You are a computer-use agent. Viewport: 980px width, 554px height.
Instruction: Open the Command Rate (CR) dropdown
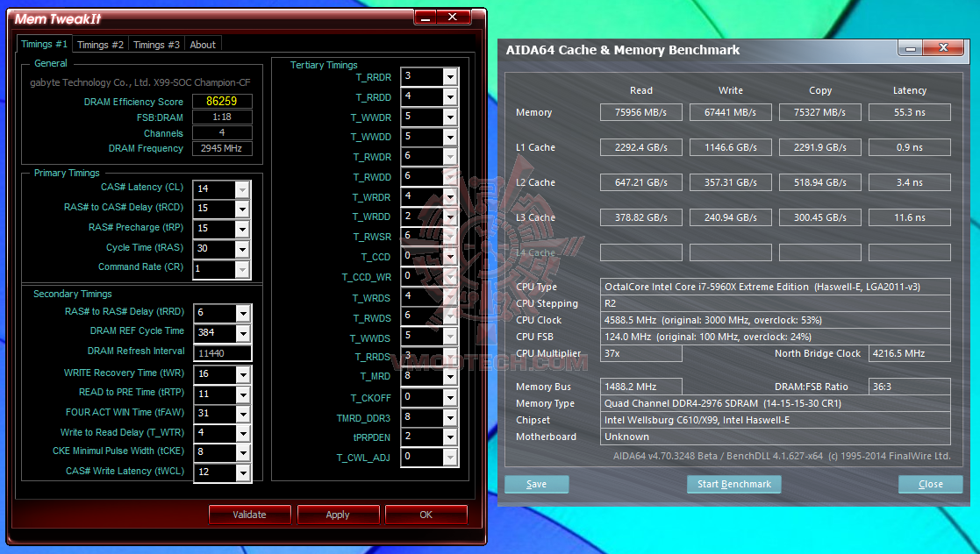[x=242, y=269]
